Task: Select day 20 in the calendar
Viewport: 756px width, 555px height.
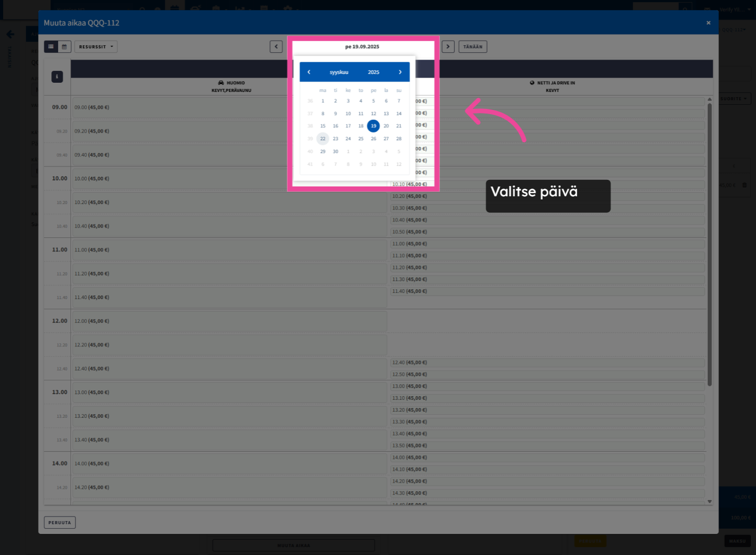Action: tap(386, 126)
